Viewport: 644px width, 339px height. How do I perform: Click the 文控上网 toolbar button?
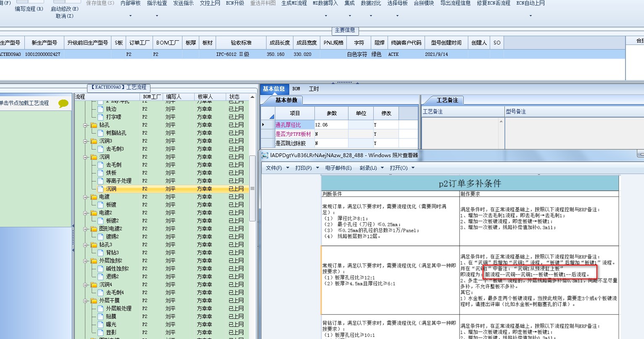tap(210, 3)
